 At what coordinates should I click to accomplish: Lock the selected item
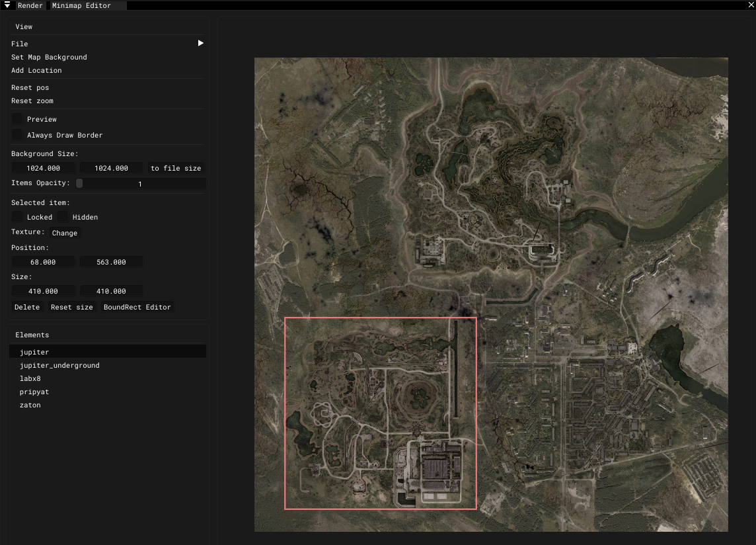coord(17,216)
